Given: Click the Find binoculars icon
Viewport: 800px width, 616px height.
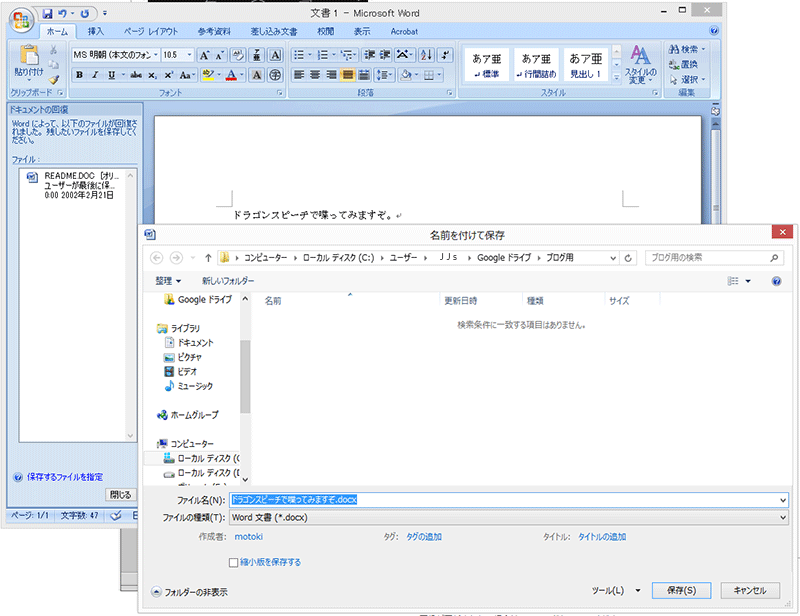Looking at the screenshot, I should (x=674, y=49).
